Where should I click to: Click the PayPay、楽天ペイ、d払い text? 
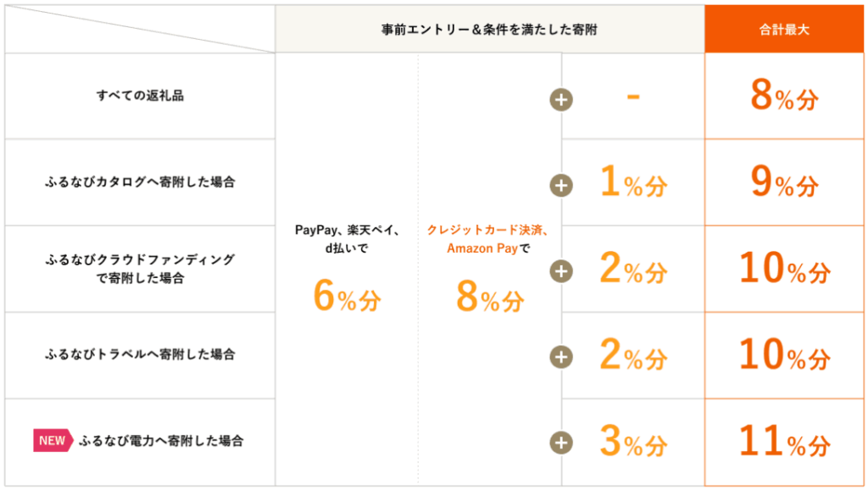(x=347, y=238)
